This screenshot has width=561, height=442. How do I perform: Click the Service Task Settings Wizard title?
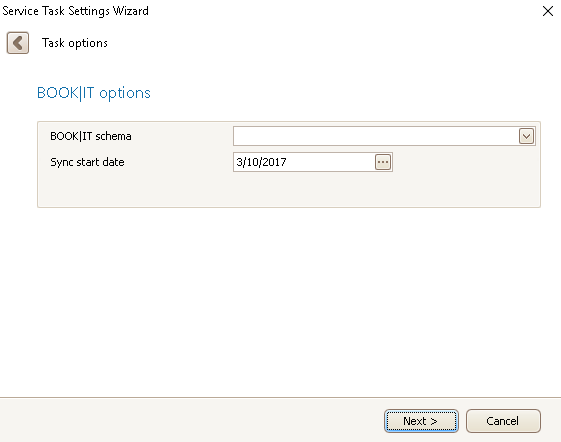75,11
